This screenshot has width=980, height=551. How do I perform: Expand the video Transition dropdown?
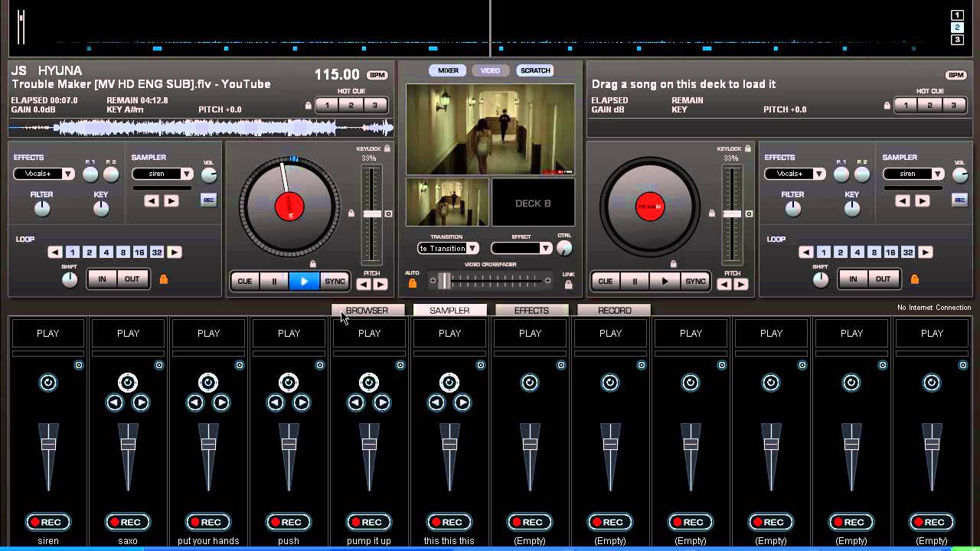click(x=448, y=248)
